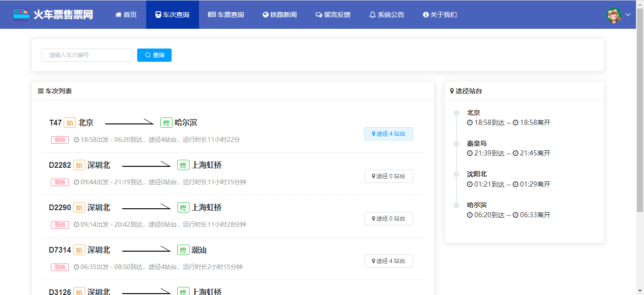Type in the train number input field
This screenshot has height=295, width=644.
click(x=87, y=55)
